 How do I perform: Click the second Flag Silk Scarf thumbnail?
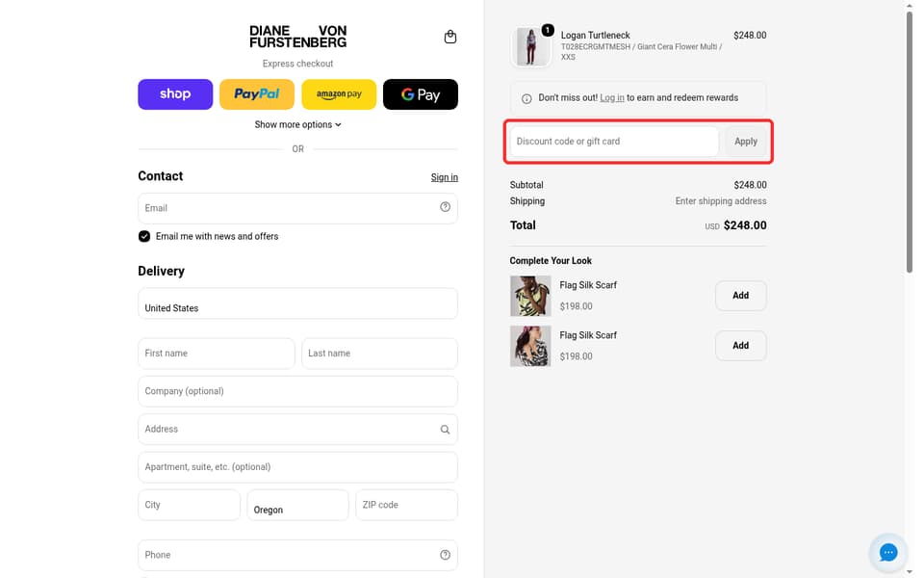click(530, 346)
